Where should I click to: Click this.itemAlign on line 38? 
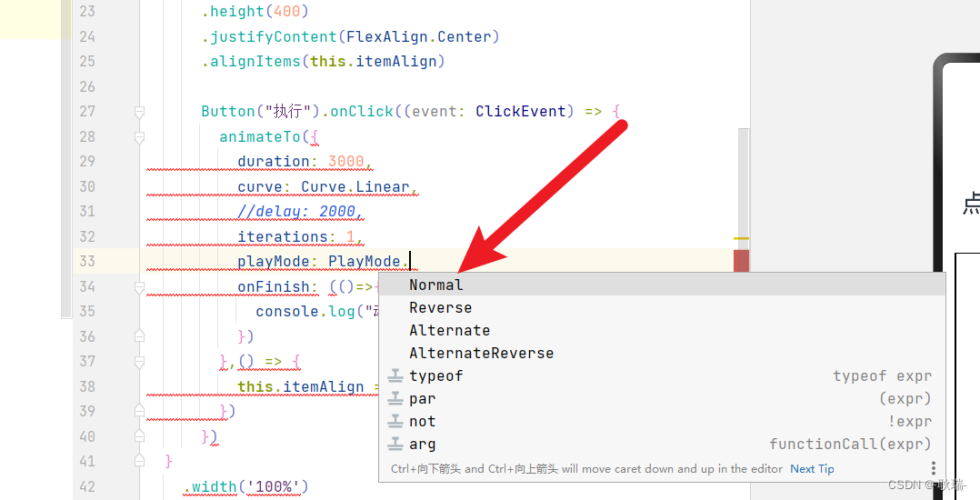pyautogui.click(x=301, y=386)
